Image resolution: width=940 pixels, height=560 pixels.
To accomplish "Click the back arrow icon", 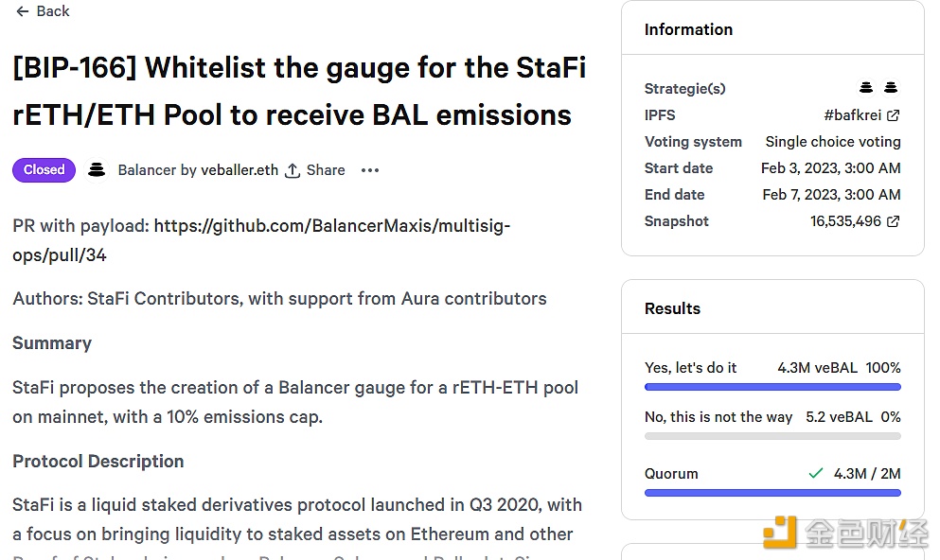I will (23, 11).
